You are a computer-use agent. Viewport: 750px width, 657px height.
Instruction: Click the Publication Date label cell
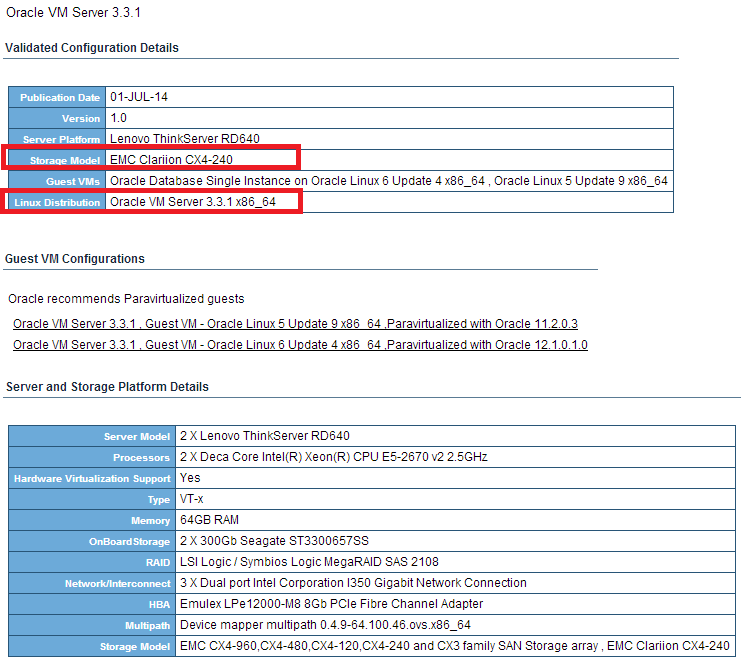(57, 97)
